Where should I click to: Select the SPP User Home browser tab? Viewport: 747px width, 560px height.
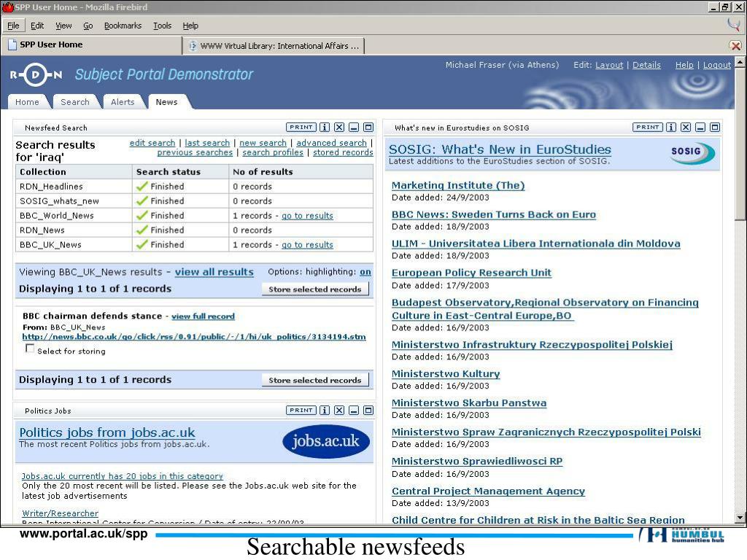click(x=90, y=44)
